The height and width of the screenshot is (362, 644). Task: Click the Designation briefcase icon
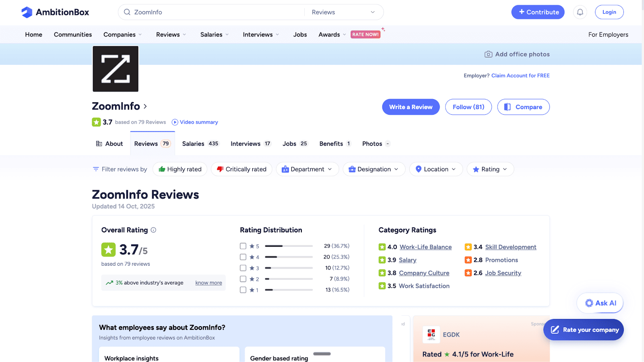tap(352, 169)
